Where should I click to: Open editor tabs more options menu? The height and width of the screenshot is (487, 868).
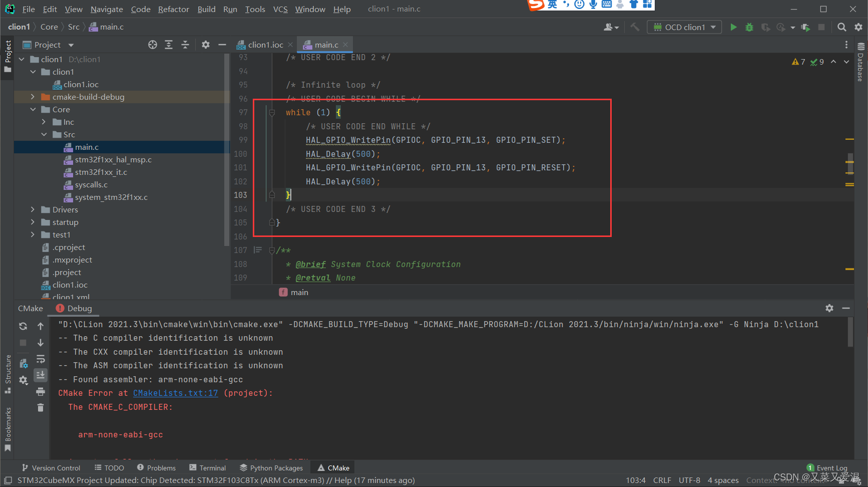[846, 45]
